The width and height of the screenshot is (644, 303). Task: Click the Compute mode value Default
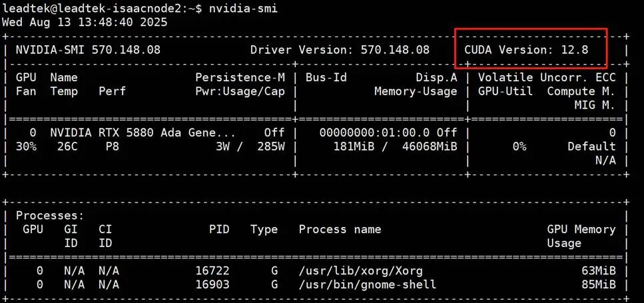[591, 147]
